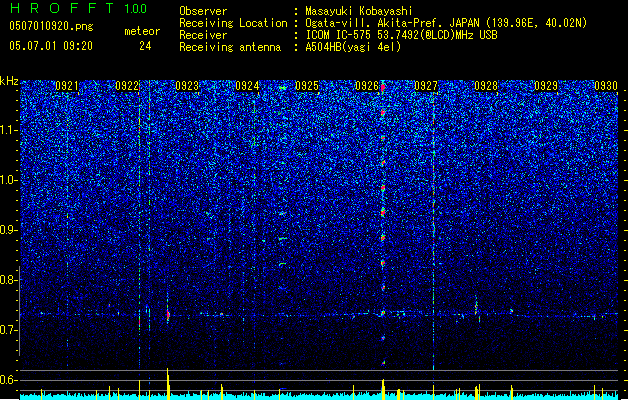Click the meteor count value 24
Screen dimensions: 629x400
pyautogui.click(x=145, y=46)
